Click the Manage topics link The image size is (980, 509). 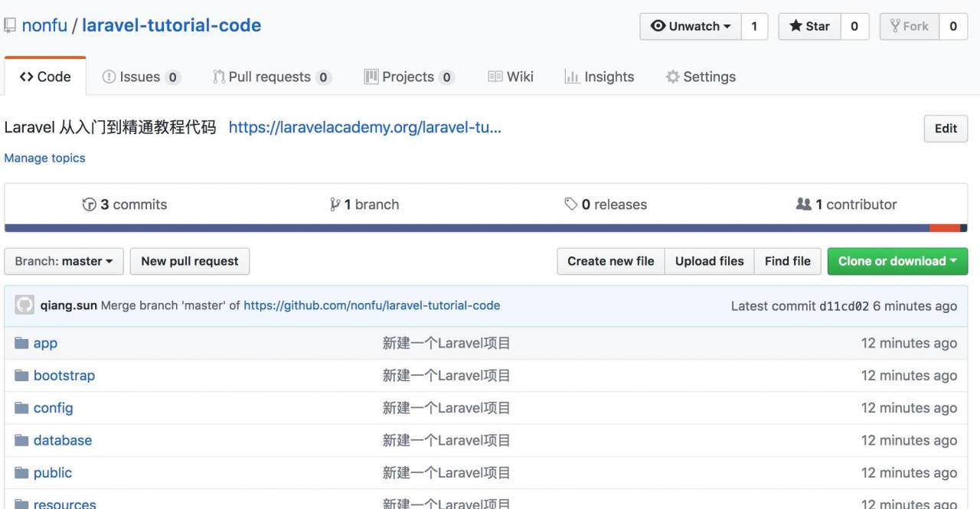pos(45,158)
